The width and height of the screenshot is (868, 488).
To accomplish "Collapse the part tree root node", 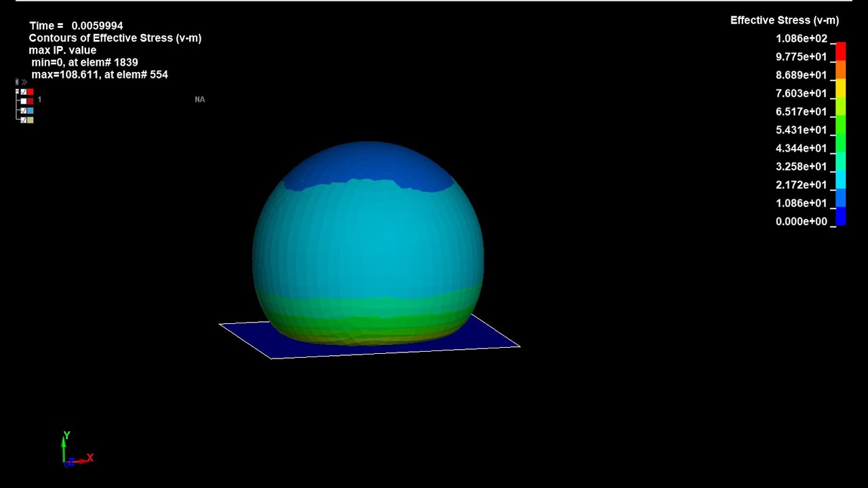I will coord(17,91).
